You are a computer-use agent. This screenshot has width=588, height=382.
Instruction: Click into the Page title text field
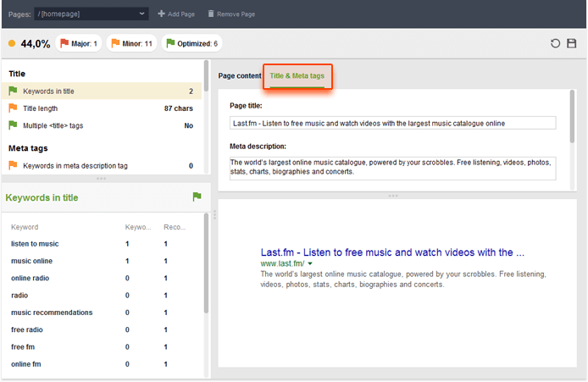392,123
